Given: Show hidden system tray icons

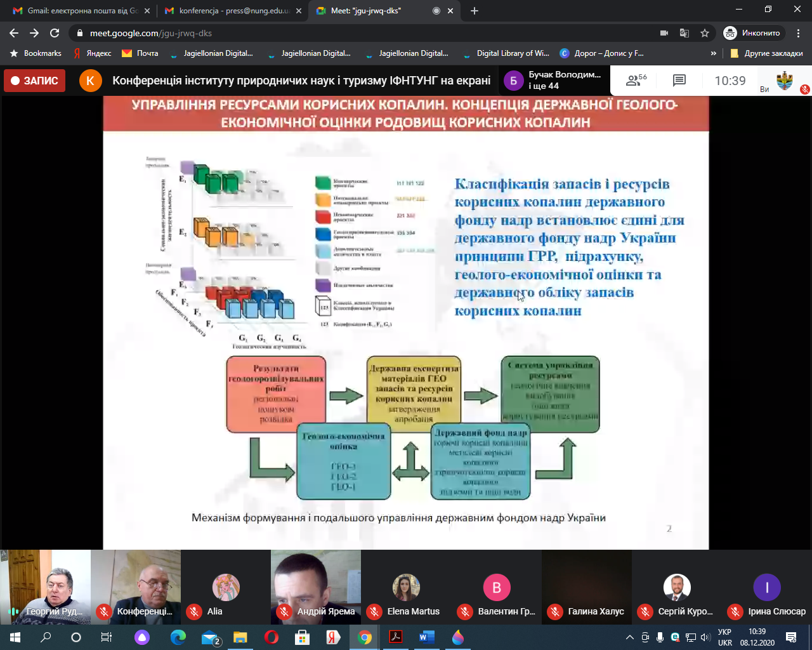Looking at the screenshot, I should point(629,637).
